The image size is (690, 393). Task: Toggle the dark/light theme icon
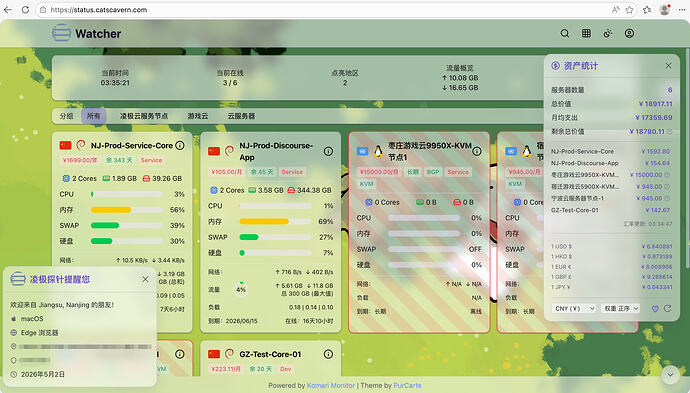click(x=608, y=33)
